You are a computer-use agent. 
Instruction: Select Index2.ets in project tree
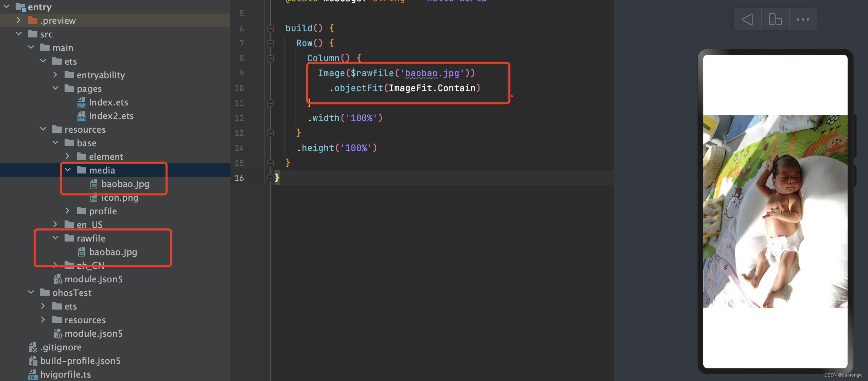(111, 116)
